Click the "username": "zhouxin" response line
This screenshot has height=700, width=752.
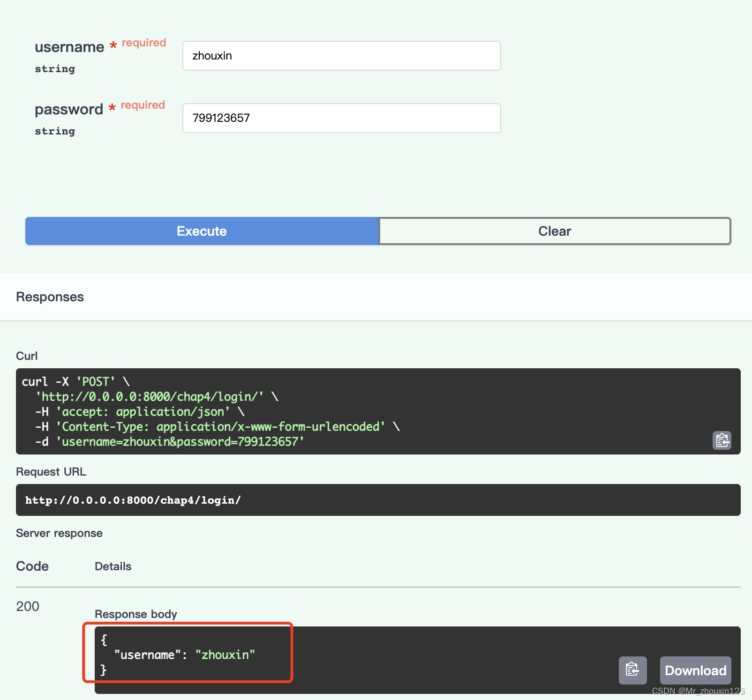coord(185,655)
